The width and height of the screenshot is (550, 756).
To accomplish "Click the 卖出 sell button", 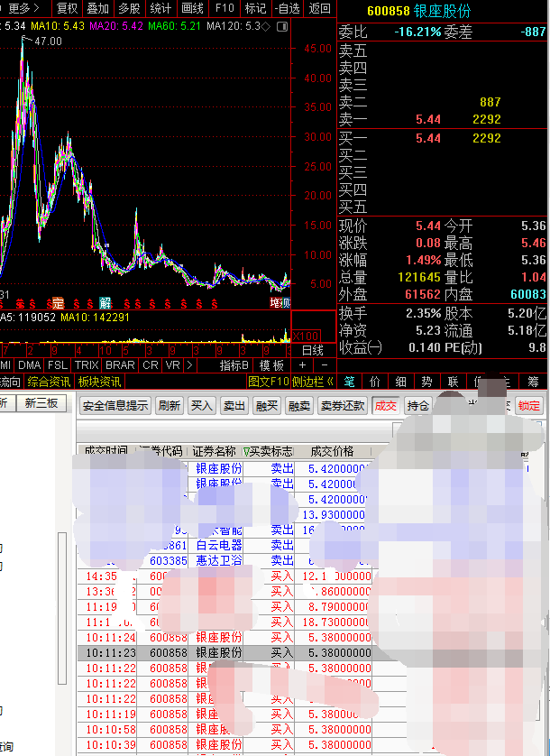I will (234, 406).
